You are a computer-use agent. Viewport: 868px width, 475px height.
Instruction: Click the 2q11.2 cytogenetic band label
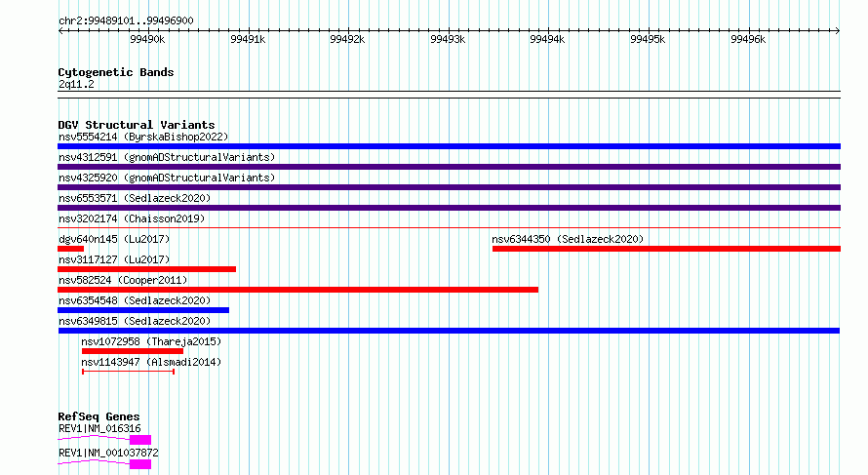[x=76, y=84]
